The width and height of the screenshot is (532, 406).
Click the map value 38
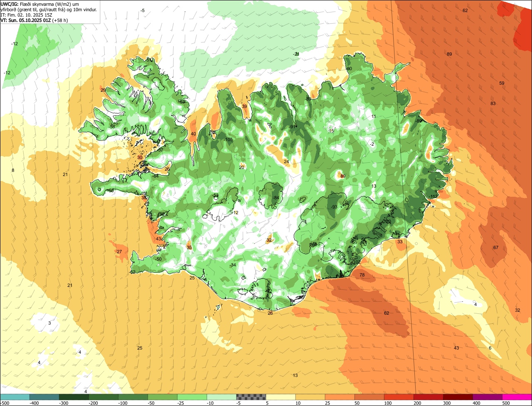tap(144, 198)
